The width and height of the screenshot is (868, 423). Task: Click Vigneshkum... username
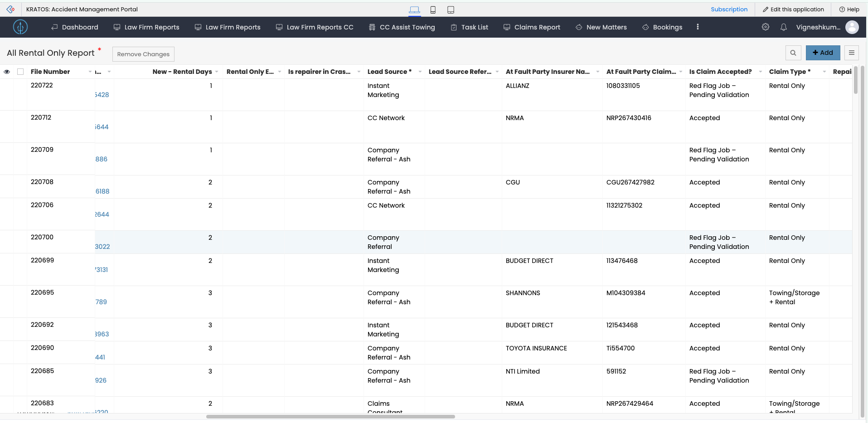click(818, 27)
